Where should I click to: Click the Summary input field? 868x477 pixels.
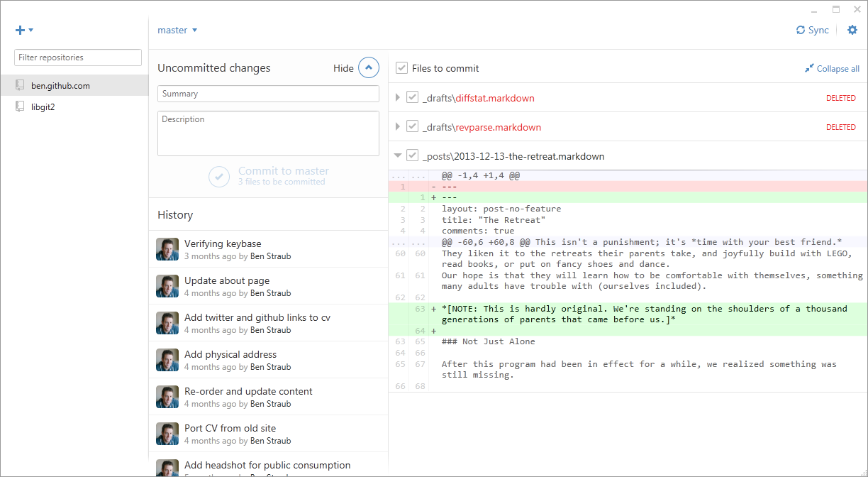click(268, 94)
